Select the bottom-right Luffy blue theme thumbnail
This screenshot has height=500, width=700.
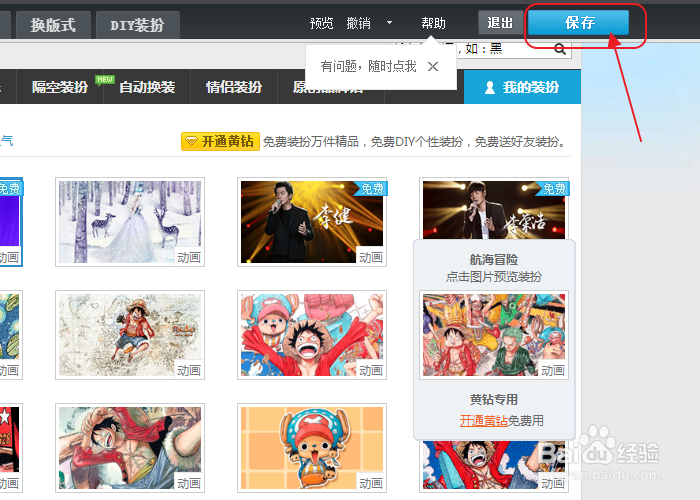click(x=494, y=466)
